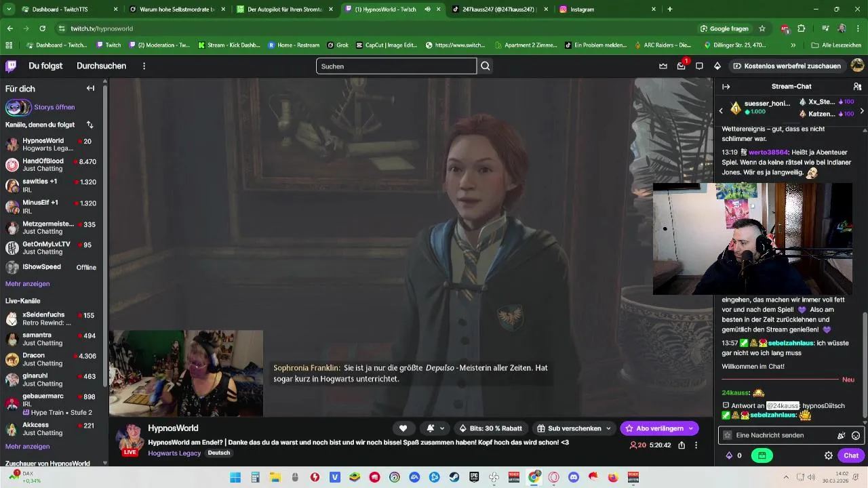Open the share icon under the stream

pyautogui.click(x=682, y=445)
